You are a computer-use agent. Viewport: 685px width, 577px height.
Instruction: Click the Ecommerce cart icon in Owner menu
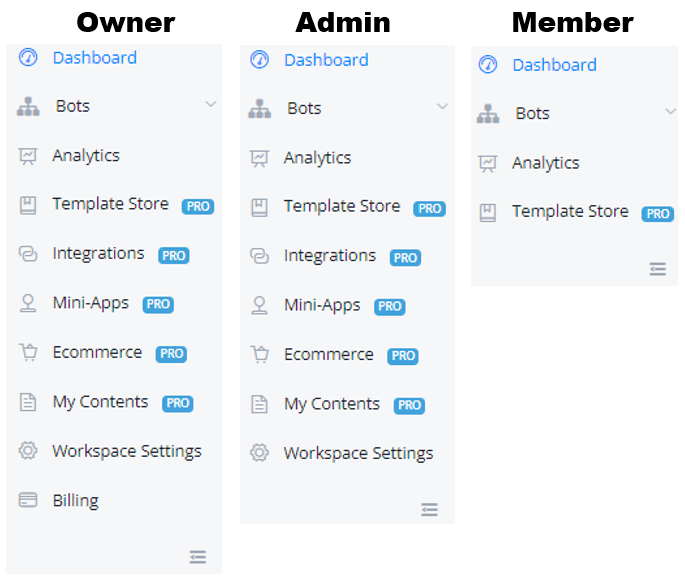point(28,352)
